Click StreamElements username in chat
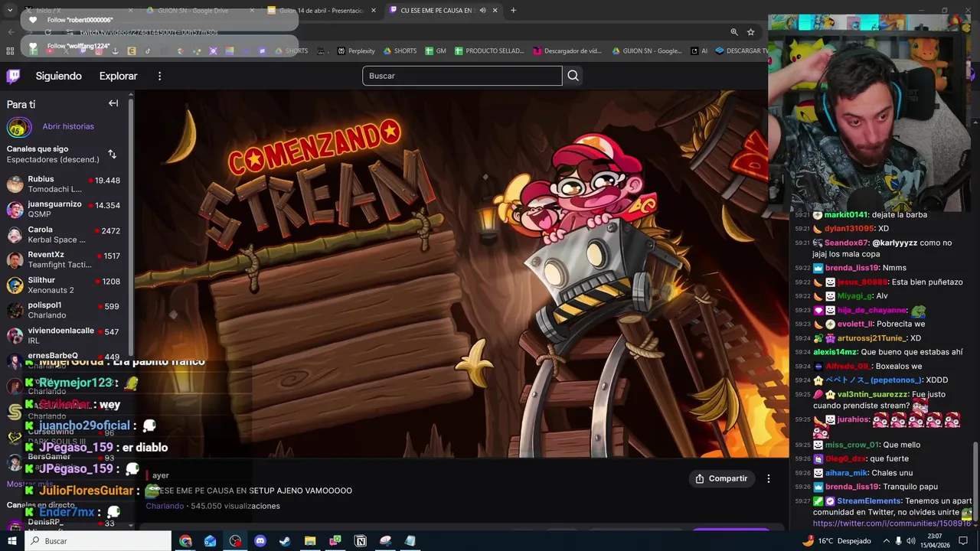This screenshot has width=980, height=551. click(x=869, y=501)
